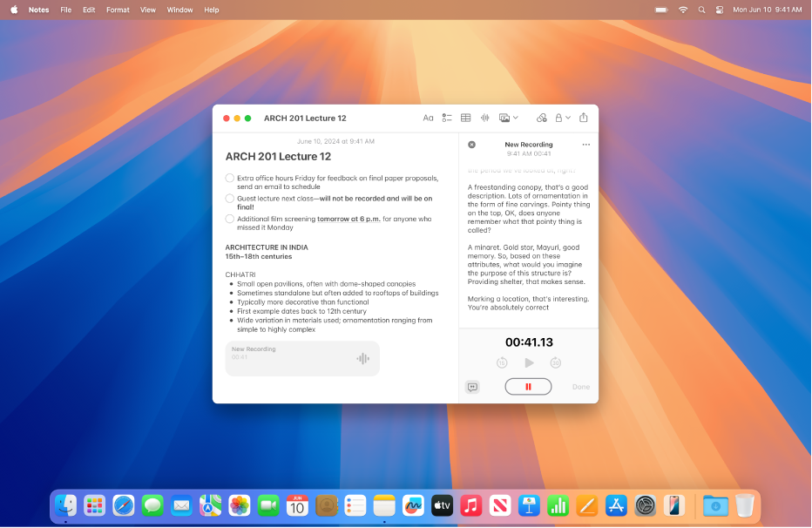
Task: Open the chevron next to the media icon
Action: (x=515, y=118)
